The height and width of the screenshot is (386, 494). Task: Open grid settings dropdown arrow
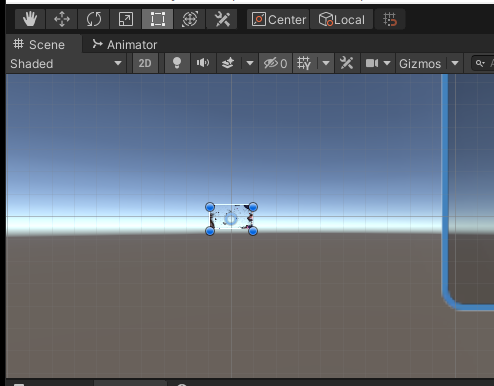pos(326,63)
